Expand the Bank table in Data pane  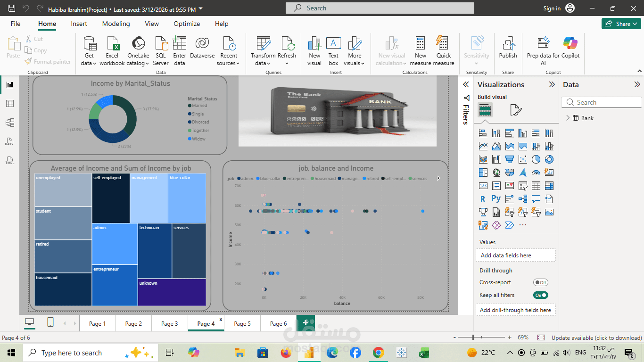[568, 118]
